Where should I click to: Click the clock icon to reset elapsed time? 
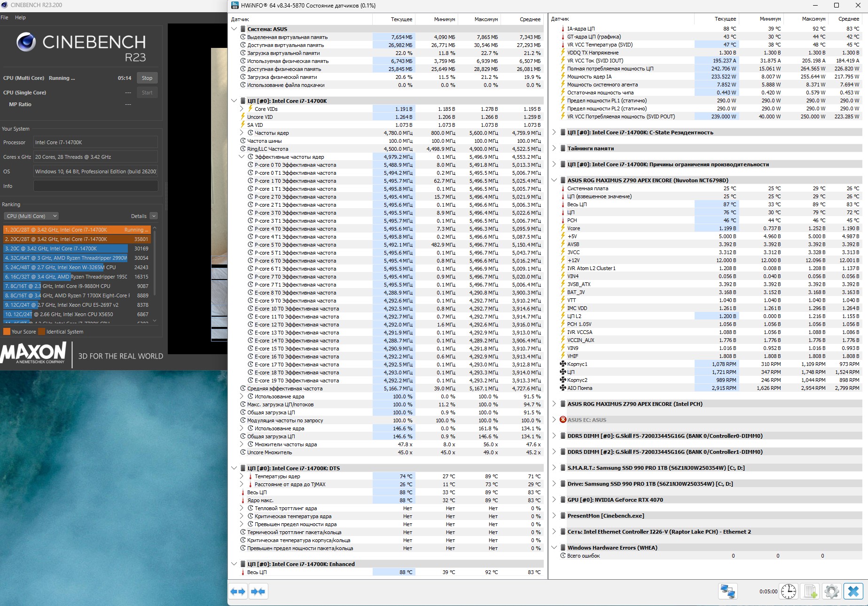tap(789, 591)
